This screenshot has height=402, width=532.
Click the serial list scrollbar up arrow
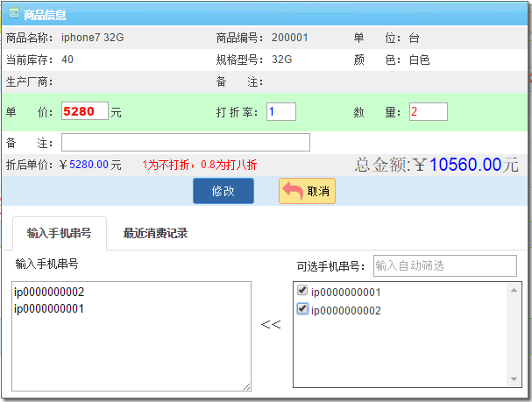click(514, 288)
